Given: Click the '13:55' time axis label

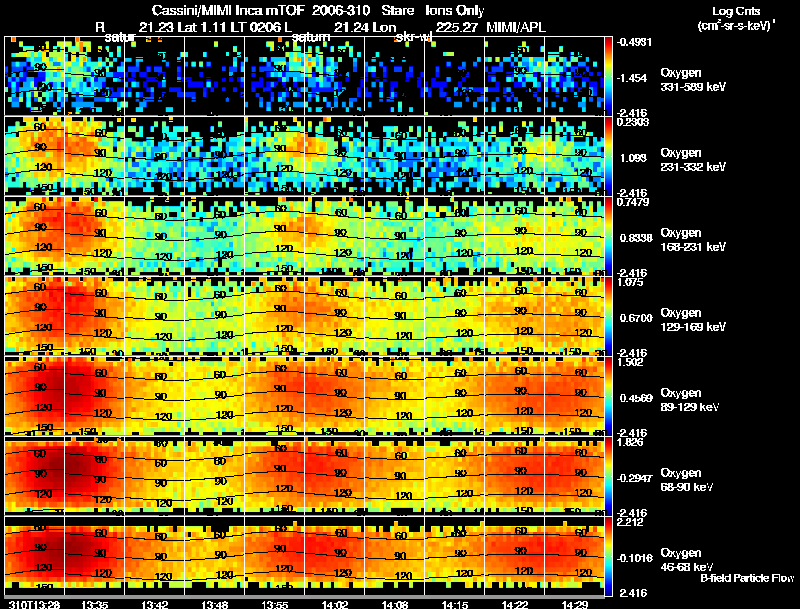Looking at the screenshot, I should coord(275,605).
